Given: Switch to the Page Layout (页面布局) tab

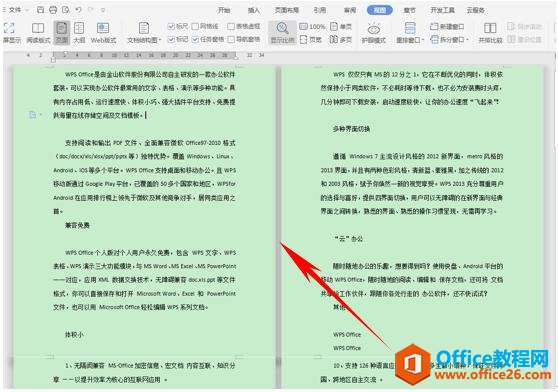Looking at the screenshot, I should click(x=287, y=10).
